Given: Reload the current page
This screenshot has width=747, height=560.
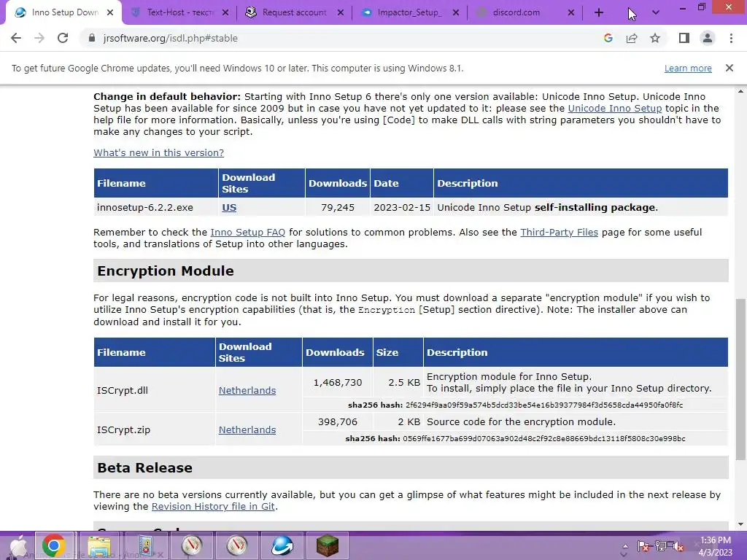Looking at the screenshot, I should point(63,38).
